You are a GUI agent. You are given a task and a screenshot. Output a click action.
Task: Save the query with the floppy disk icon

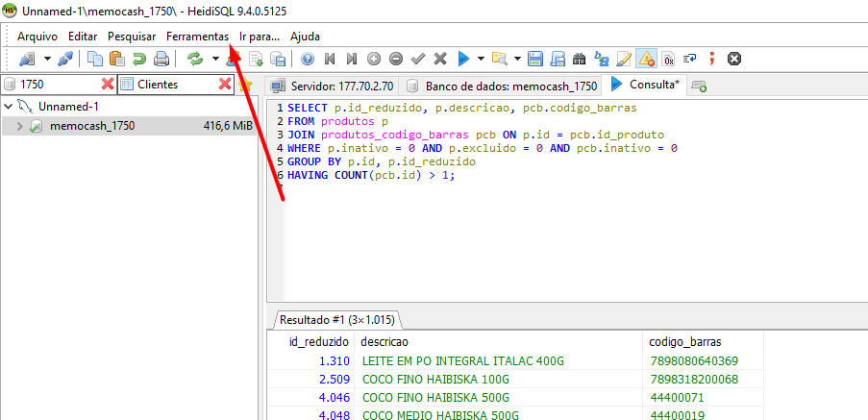click(534, 59)
